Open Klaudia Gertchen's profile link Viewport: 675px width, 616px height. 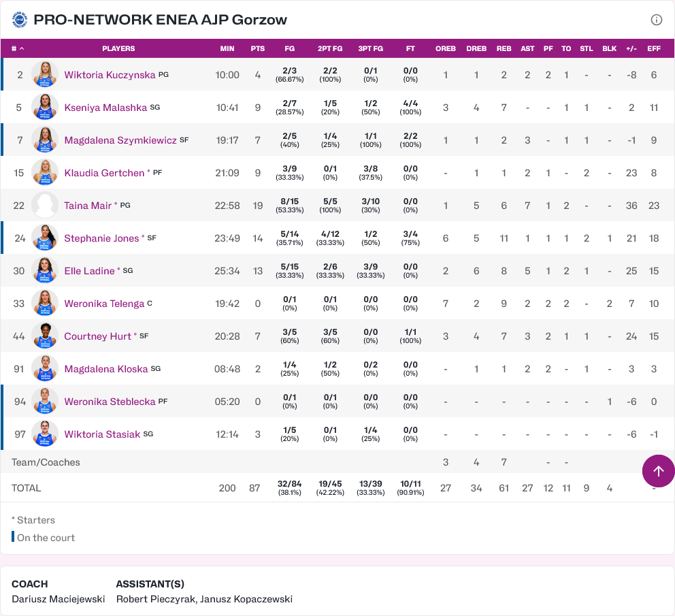pyautogui.click(x=104, y=173)
